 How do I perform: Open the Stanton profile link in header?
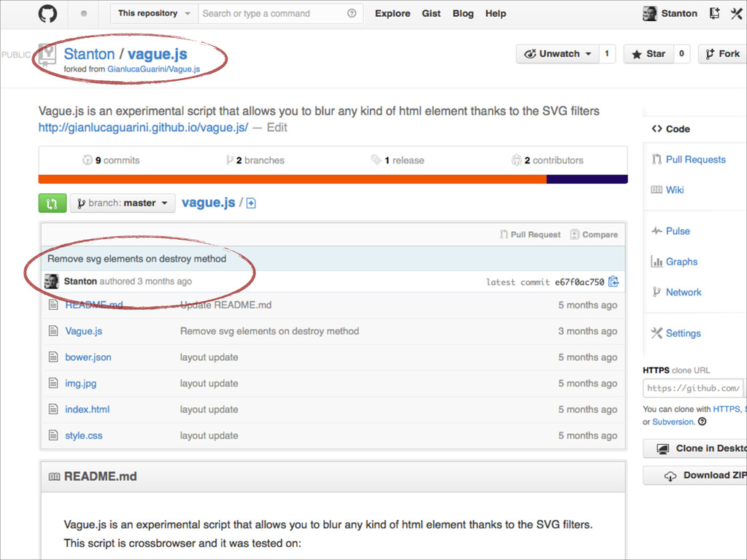coord(679,13)
